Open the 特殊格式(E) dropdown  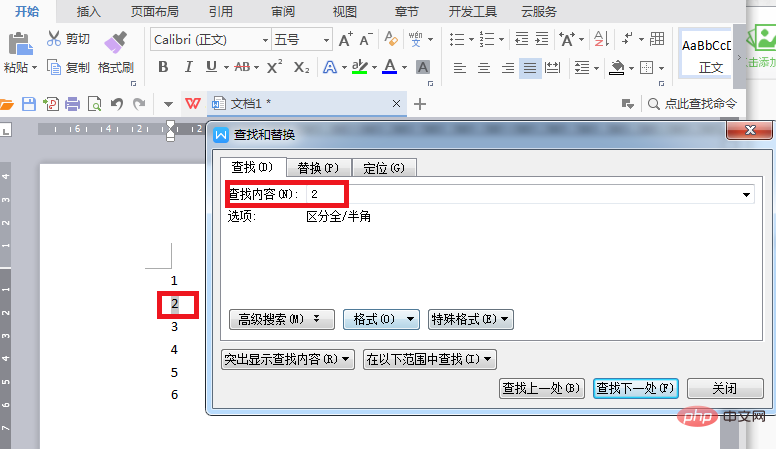(471, 319)
